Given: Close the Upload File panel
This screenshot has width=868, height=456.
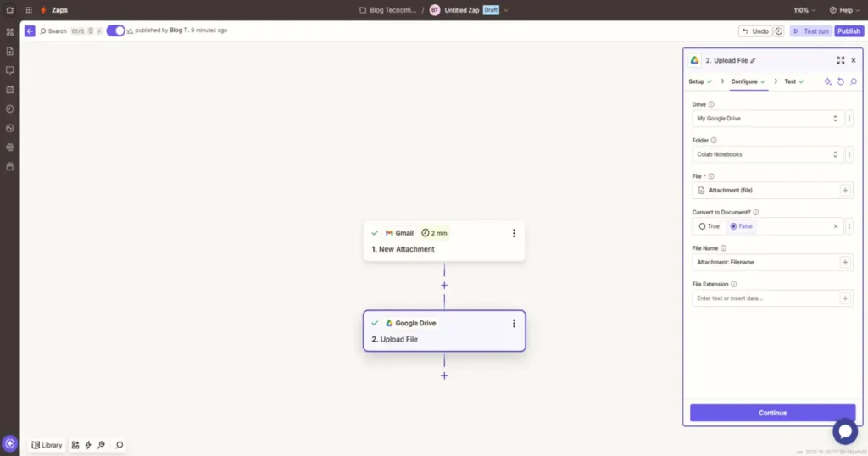Looking at the screenshot, I should [x=854, y=60].
